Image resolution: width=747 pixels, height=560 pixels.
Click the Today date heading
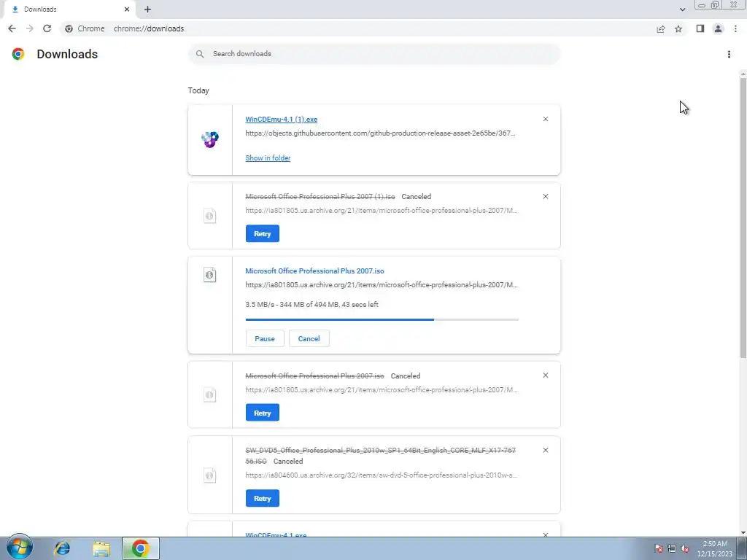(198, 90)
